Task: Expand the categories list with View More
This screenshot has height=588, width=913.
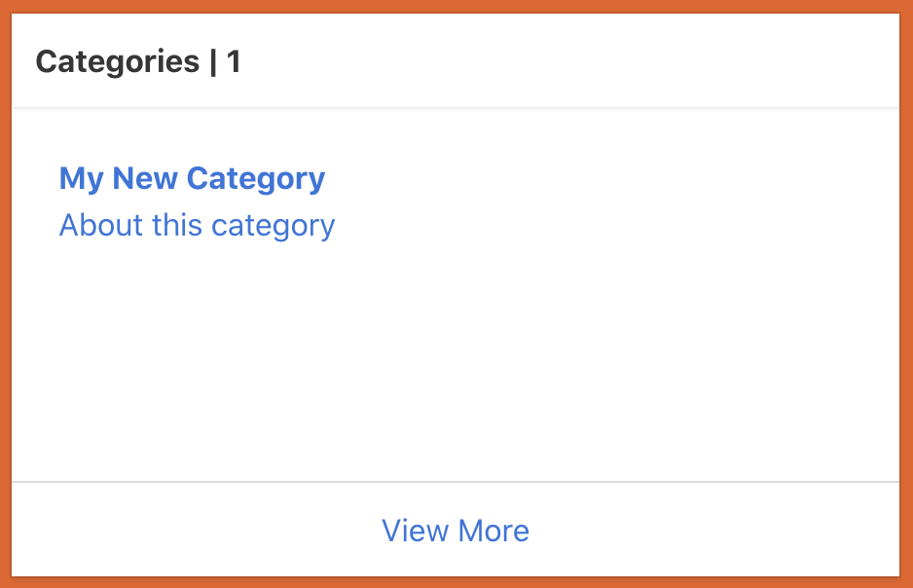Action: click(x=456, y=531)
